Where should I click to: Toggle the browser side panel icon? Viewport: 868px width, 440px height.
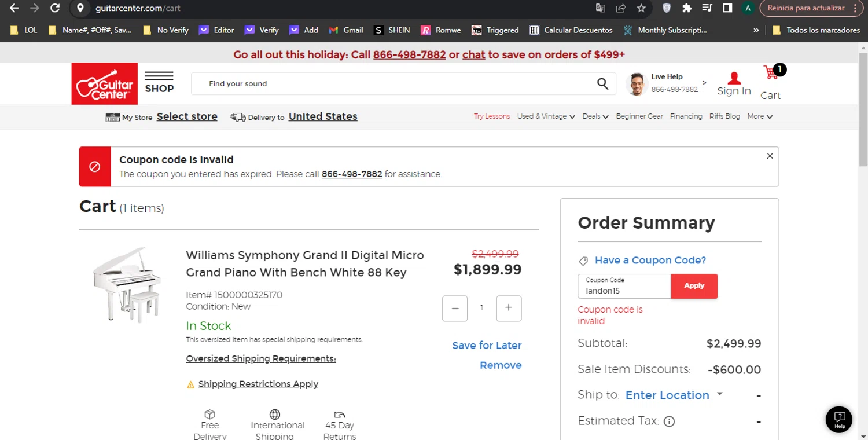tap(727, 8)
